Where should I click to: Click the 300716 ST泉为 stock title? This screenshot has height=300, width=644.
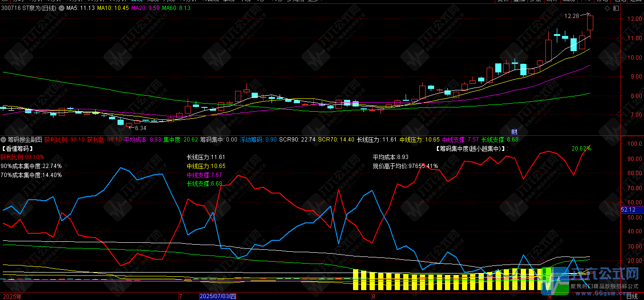[29, 8]
